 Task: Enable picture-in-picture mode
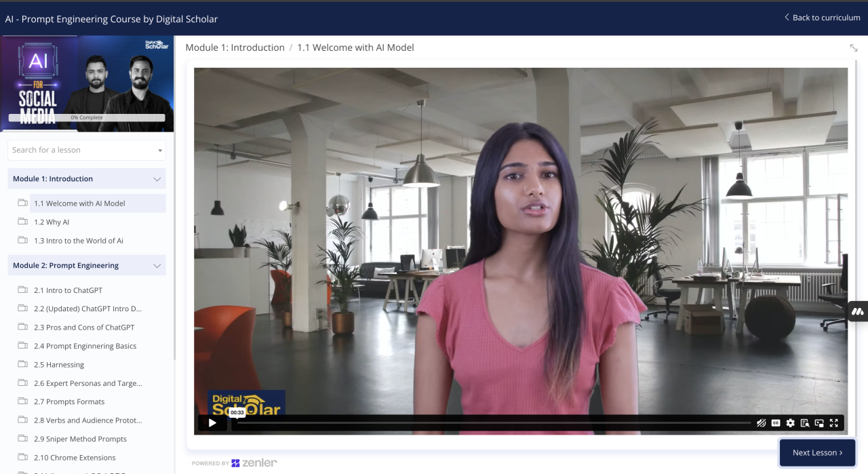(819, 423)
